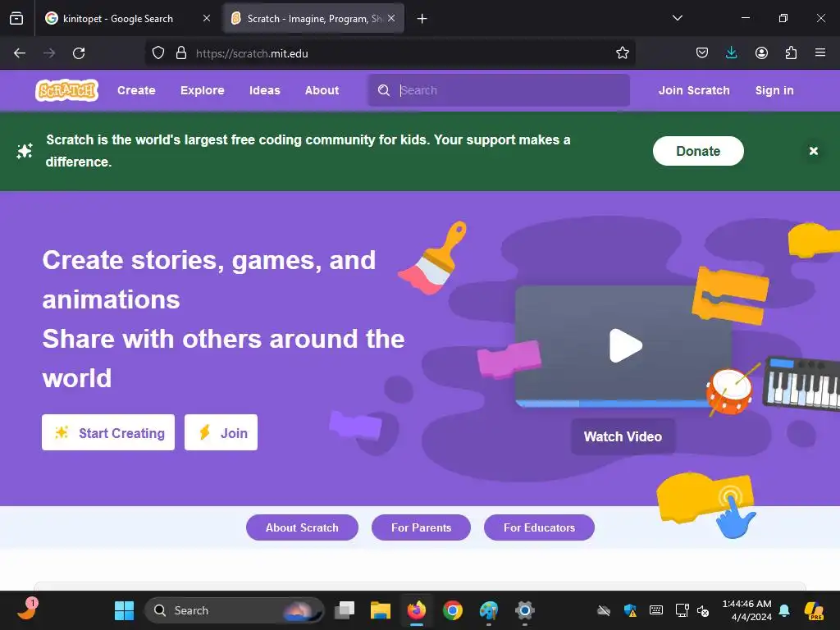Image resolution: width=840 pixels, height=630 pixels.
Task: Switch to kinitopet Google Search tab
Action: (x=118, y=19)
